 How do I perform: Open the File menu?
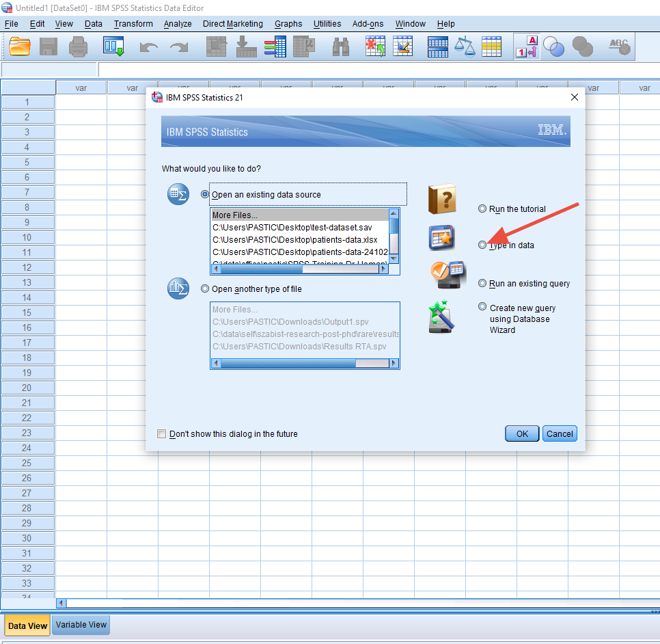12,24
